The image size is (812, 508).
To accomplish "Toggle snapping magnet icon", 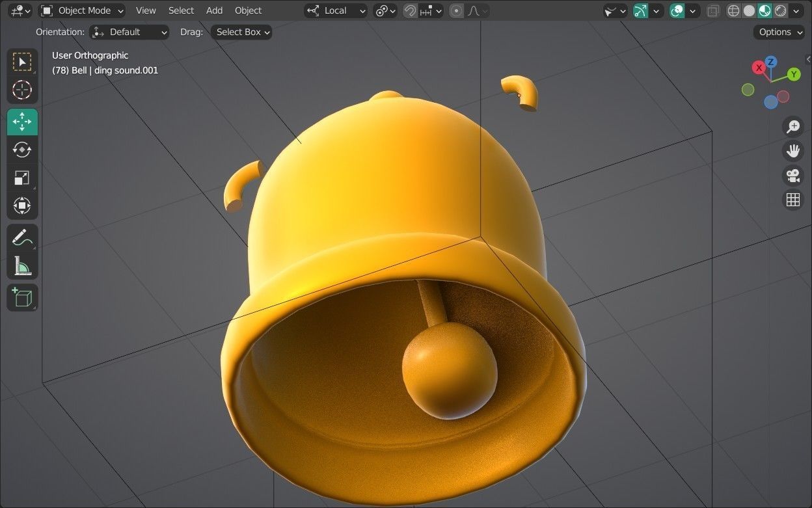I will click(410, 10).
